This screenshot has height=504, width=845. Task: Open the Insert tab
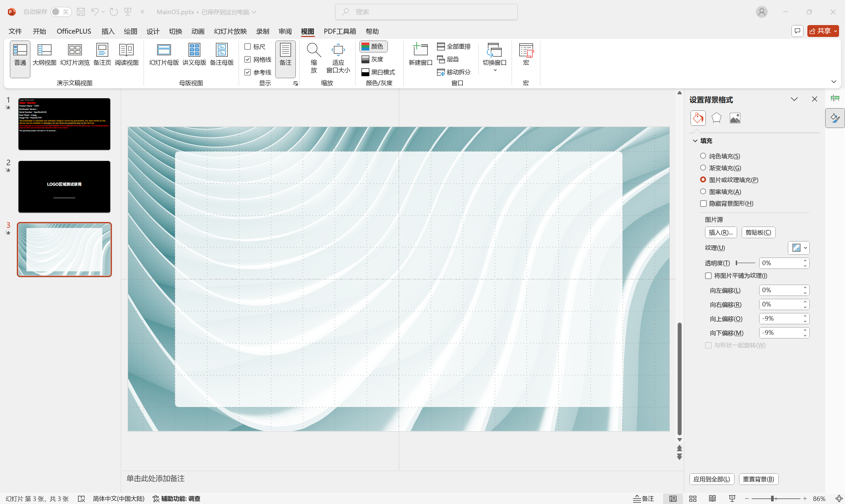tap(108, 31)
